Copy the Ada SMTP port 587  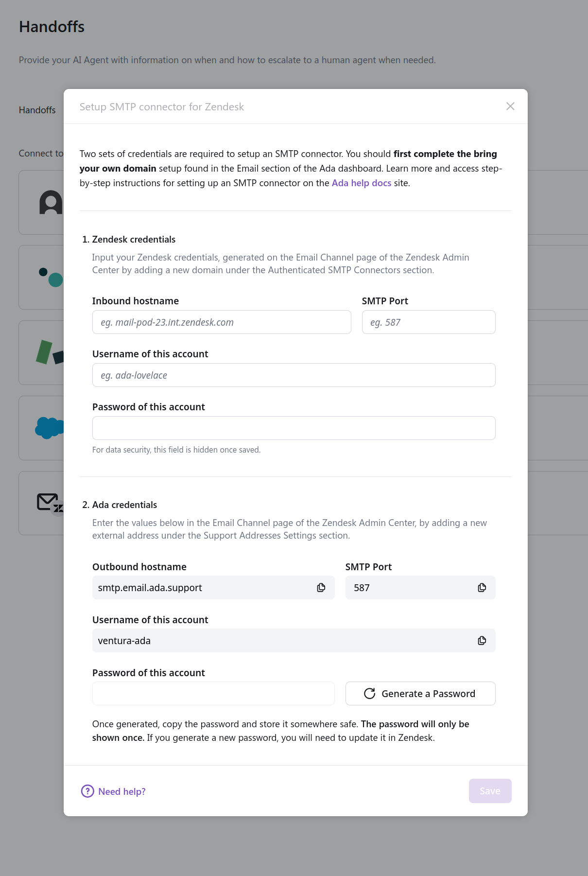[482, 588]
